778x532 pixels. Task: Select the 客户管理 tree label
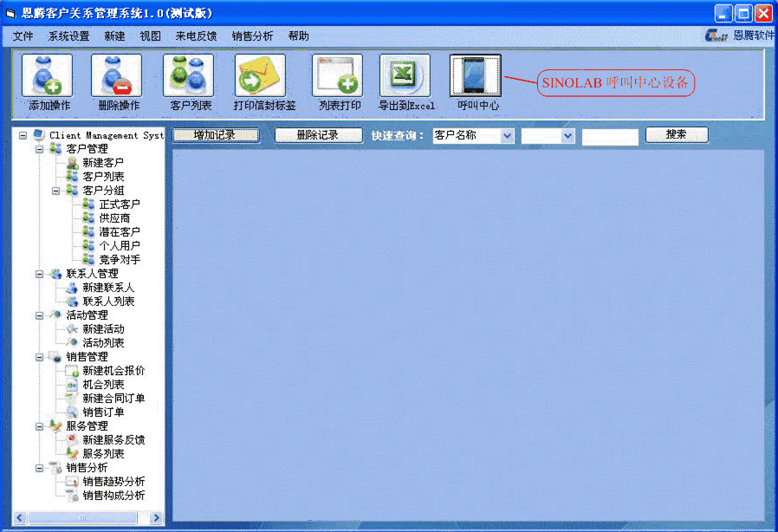coord(88,149)
